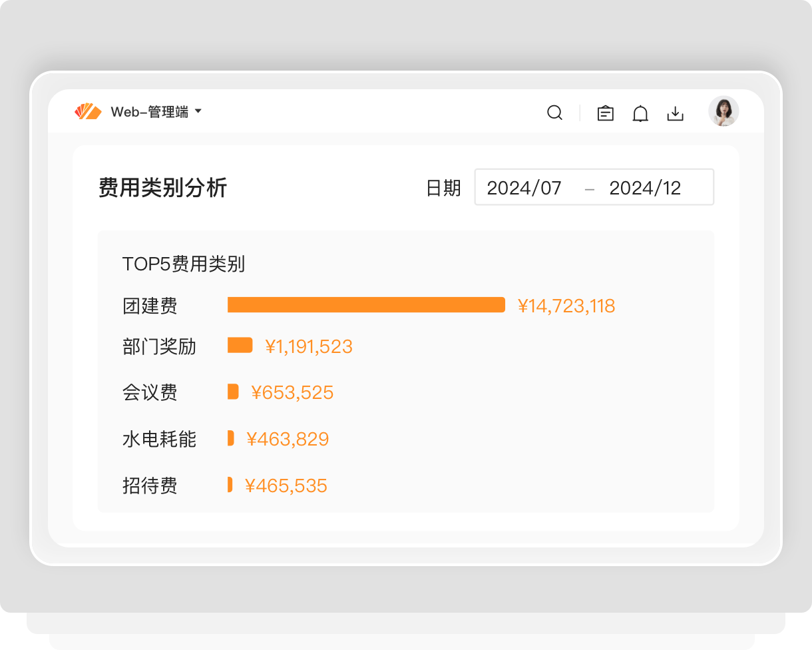
Task: Click the 部门奖励 category label
Action: click(x=160, y=346)
